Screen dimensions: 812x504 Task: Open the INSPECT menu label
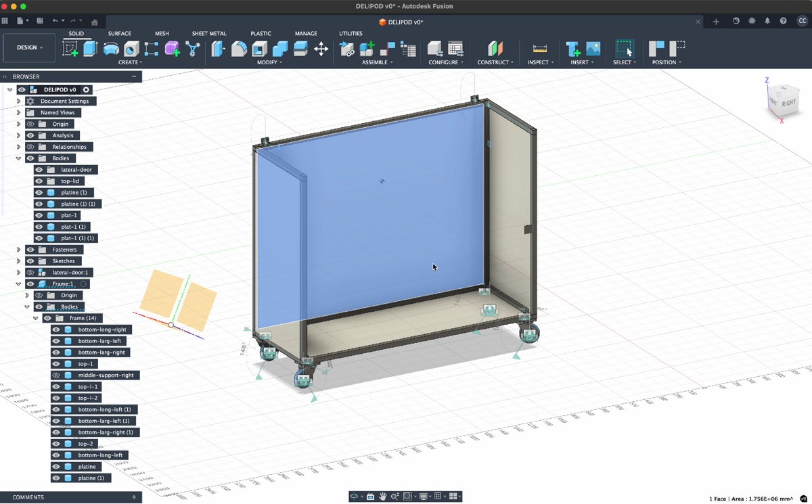click(x=540, y=62)
